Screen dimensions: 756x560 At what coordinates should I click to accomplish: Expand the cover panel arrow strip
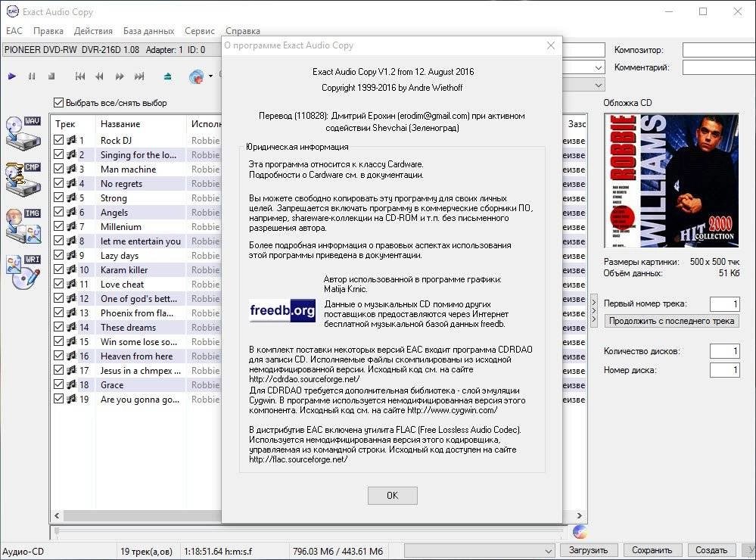[594, 310]
